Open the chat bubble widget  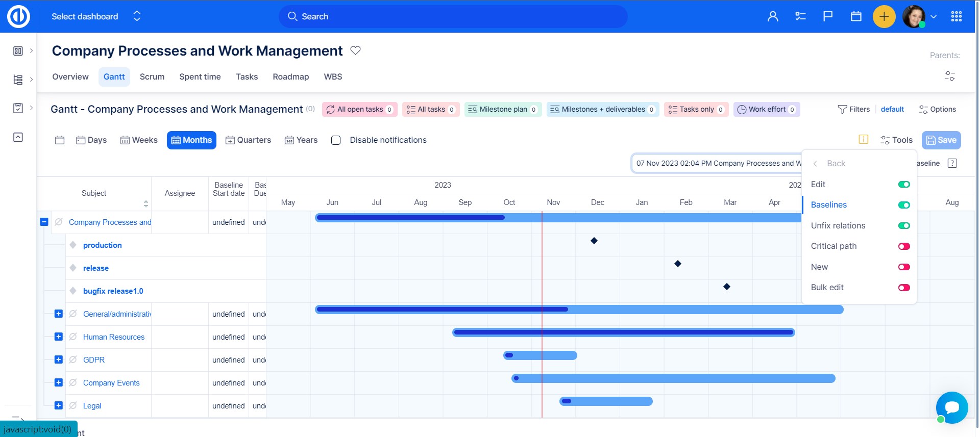(952, 407)
